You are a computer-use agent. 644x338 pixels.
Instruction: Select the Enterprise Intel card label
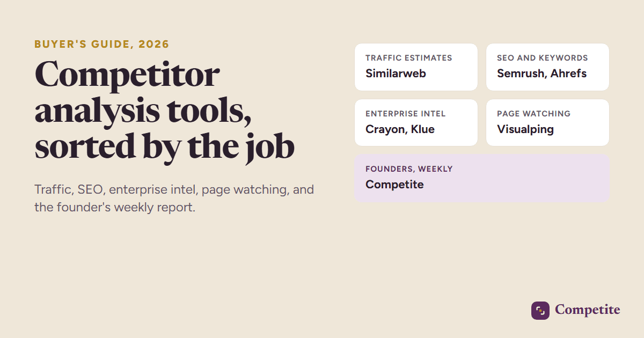pos(406,114)
